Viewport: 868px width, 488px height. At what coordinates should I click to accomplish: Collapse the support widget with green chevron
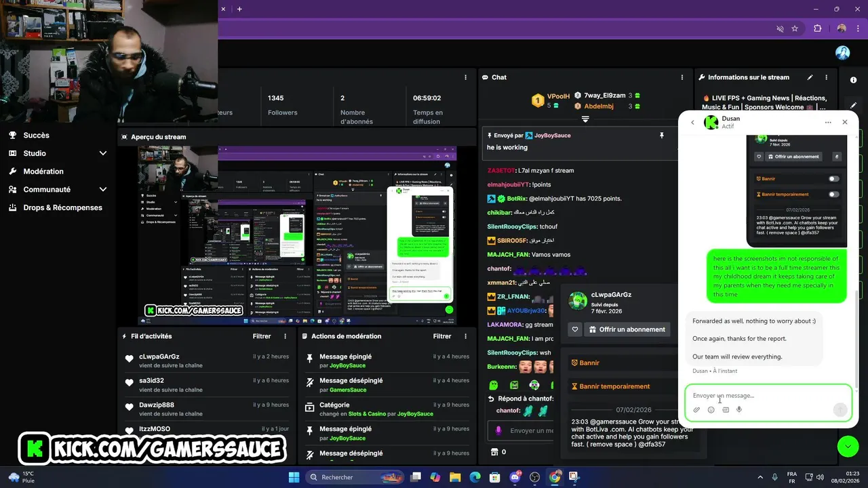(848, 446)
